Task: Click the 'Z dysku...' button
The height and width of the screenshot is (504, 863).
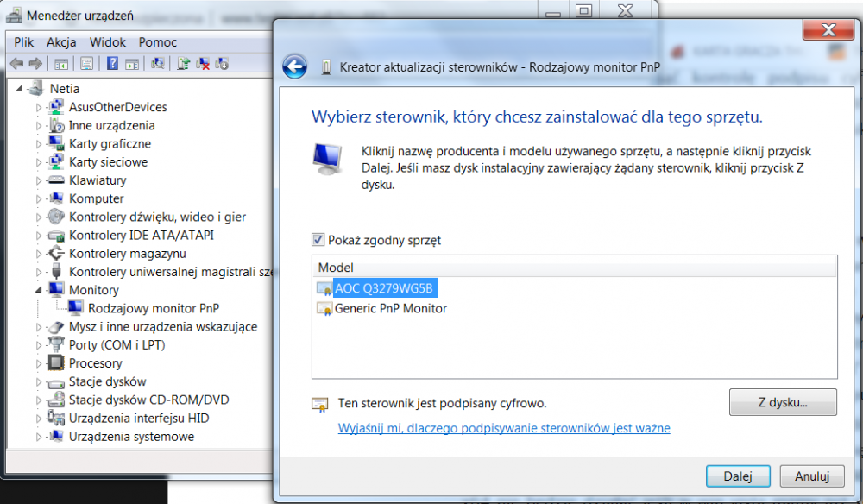Action: [783, 402]
